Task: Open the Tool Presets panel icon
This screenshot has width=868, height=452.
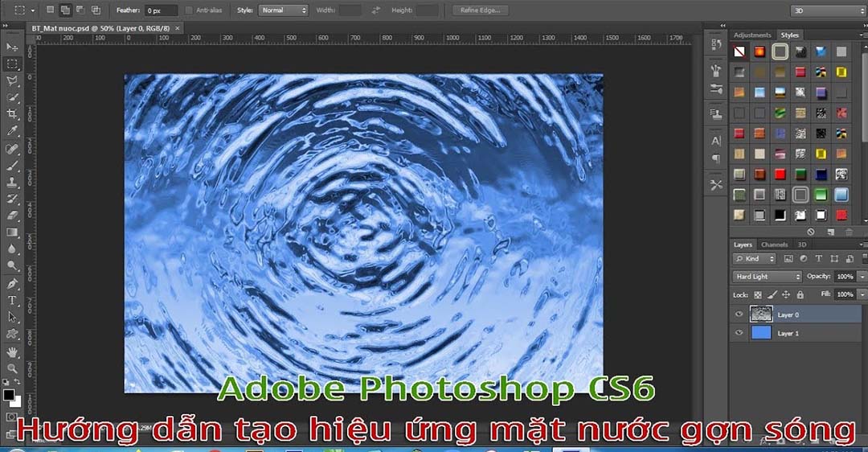Action: coord(716,185)
